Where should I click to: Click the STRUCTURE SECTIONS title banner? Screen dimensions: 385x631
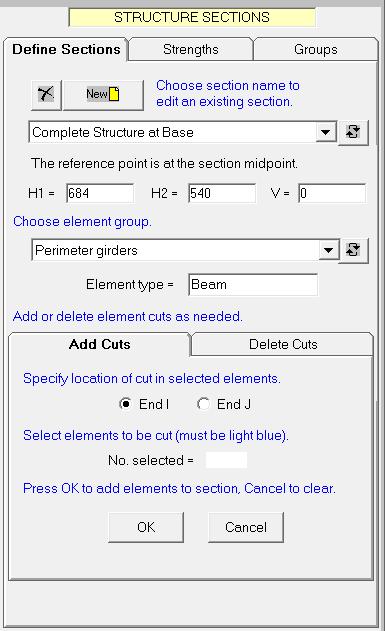tap(192, 17)
